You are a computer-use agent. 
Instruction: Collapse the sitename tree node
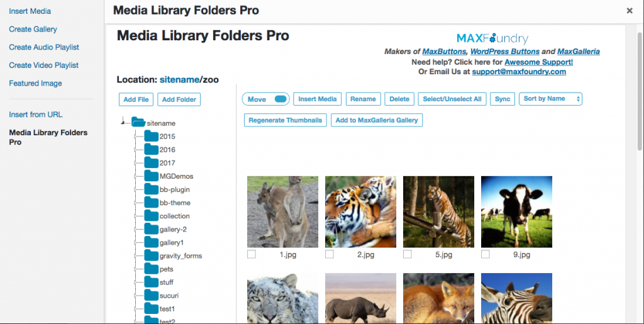(x=123, y=122)
